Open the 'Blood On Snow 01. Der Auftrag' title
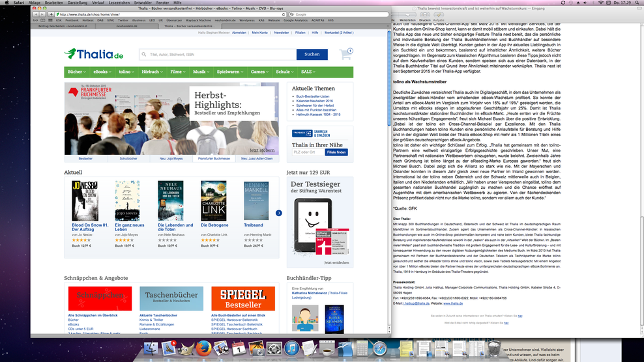The width and height of the screenshot is (644, 362). tap(90, 227)
